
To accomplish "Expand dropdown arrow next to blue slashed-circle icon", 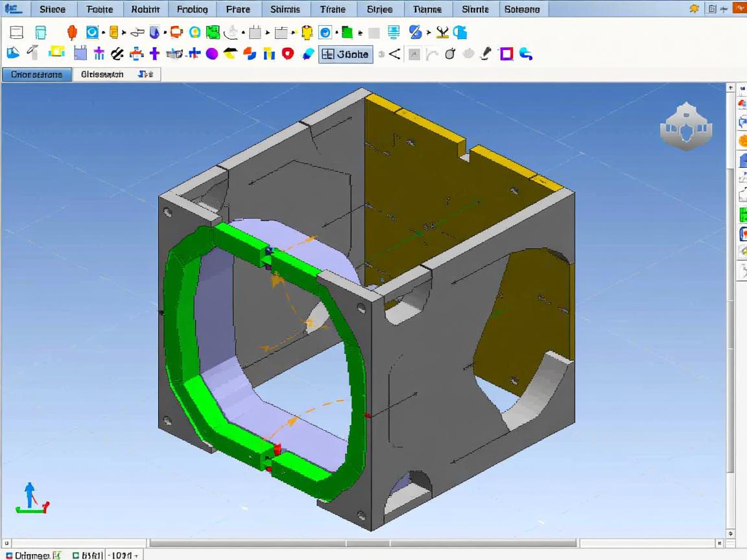I will tap(428, 32).
